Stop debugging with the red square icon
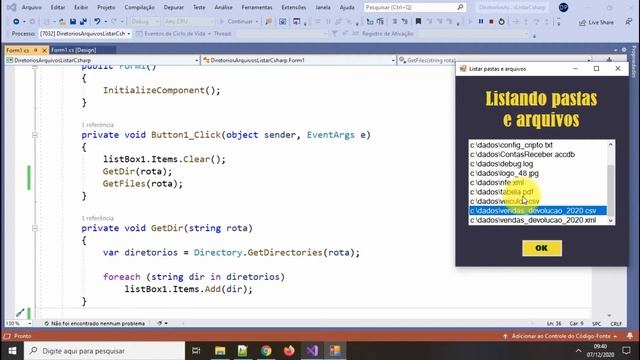The height and width of the screenshot is (360, 640). pos(491,21)
